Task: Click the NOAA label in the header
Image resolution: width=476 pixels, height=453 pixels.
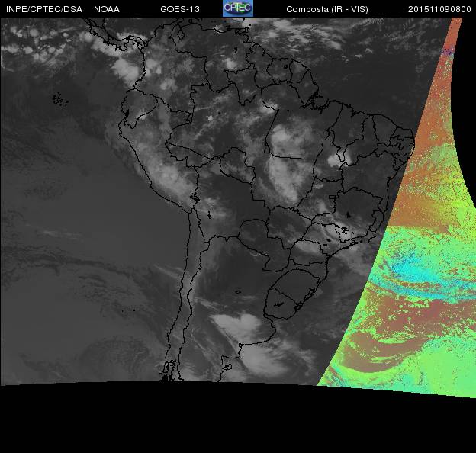Action: 107,9
